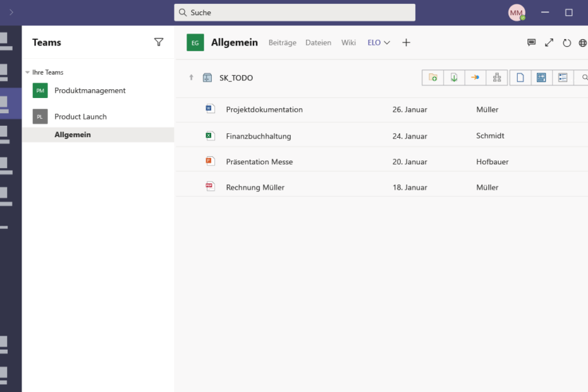Click the blue tile layout icon
The image size is (588, 392).
pos(541,78)
